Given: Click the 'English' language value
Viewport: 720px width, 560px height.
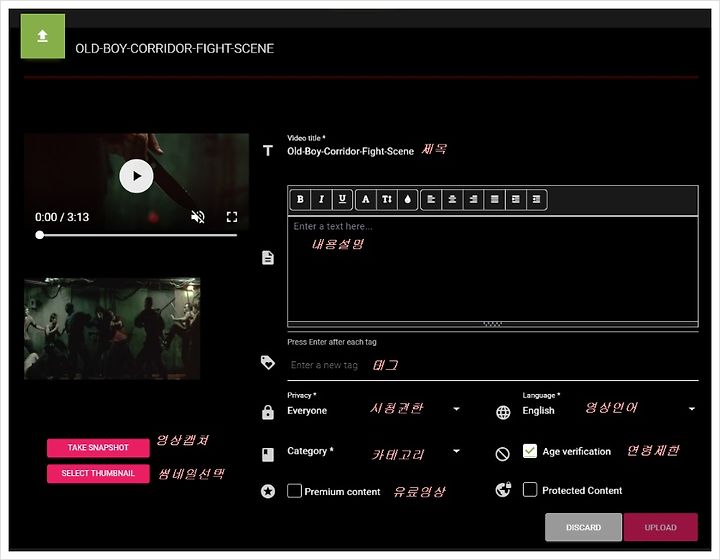Looking at the screenshot, I should coord(538,410).
